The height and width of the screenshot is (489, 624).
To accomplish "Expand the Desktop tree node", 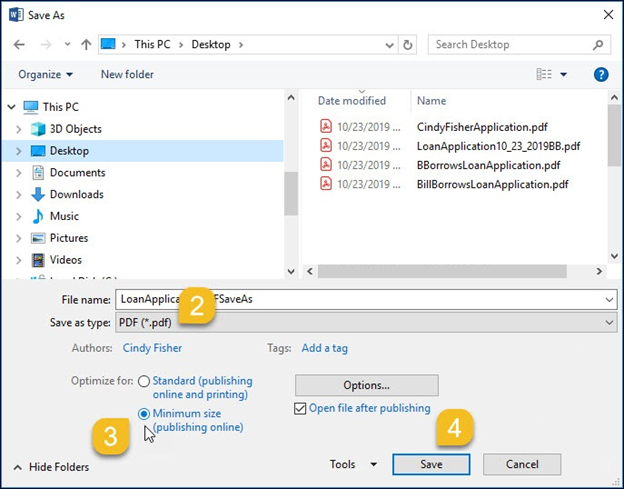I will [18, 151].
